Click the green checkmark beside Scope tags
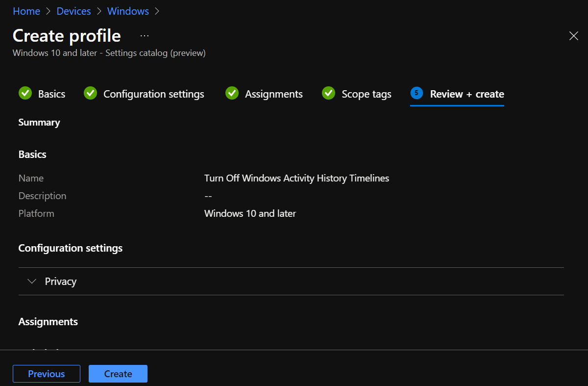The width and height of the screenshot is (588, 386). [x=328, y=93]
